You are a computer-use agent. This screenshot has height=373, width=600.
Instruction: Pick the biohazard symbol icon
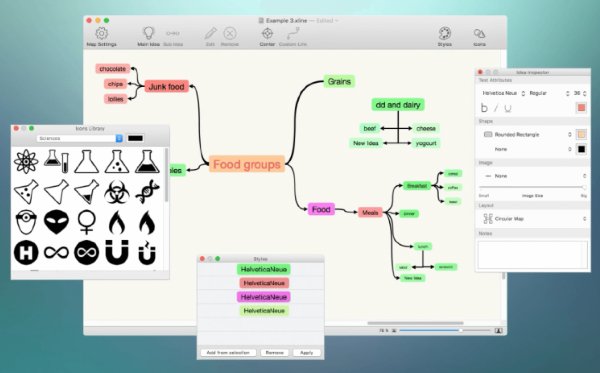[116, 192]
